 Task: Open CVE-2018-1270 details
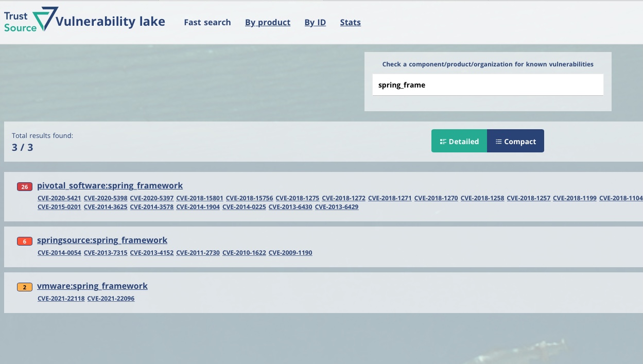tap(436, 198)
